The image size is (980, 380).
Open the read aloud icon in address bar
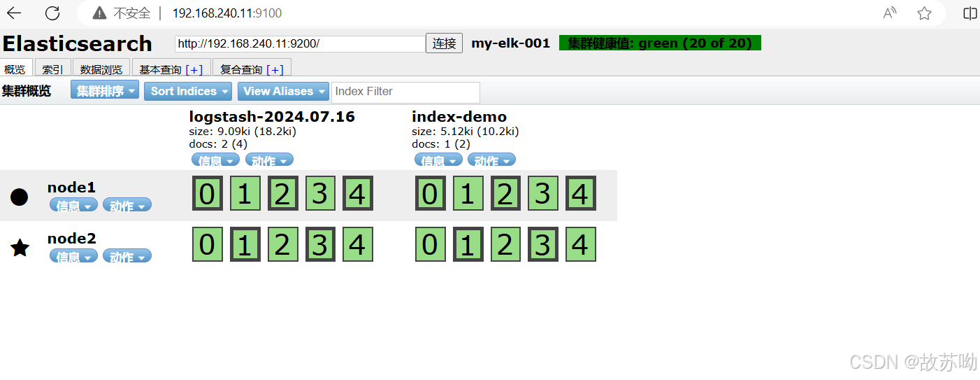(x=890, y=13)
